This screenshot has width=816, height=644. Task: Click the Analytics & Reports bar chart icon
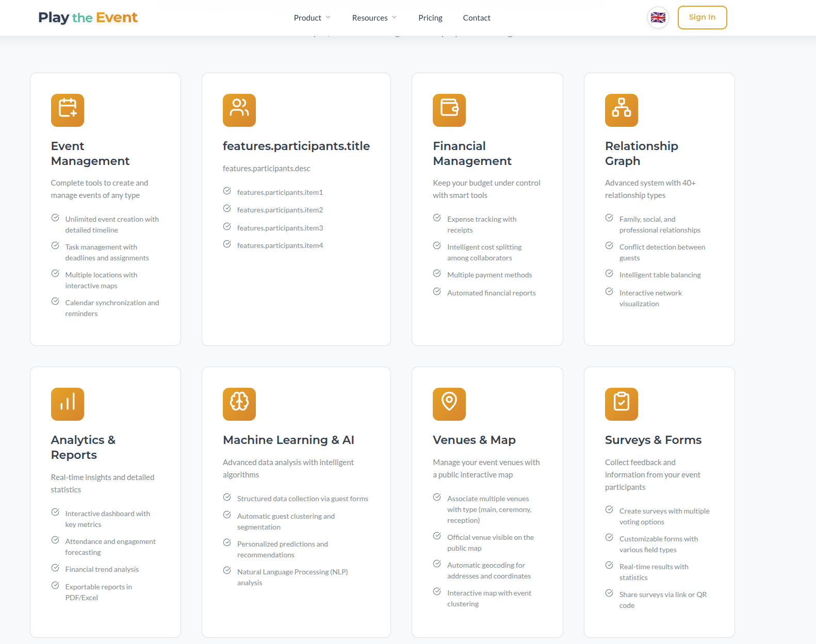68,404
